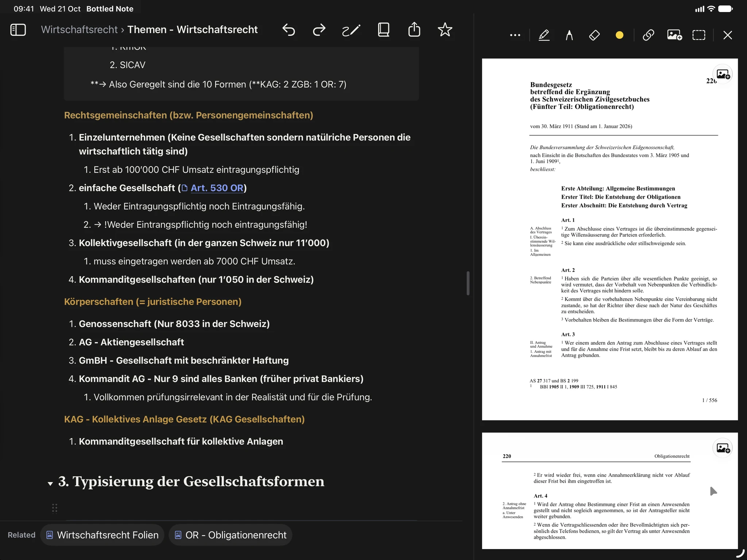
Task: Tap the gray arrow beside second PDF page
Action: pyautogui.click(x=713, y=491)
